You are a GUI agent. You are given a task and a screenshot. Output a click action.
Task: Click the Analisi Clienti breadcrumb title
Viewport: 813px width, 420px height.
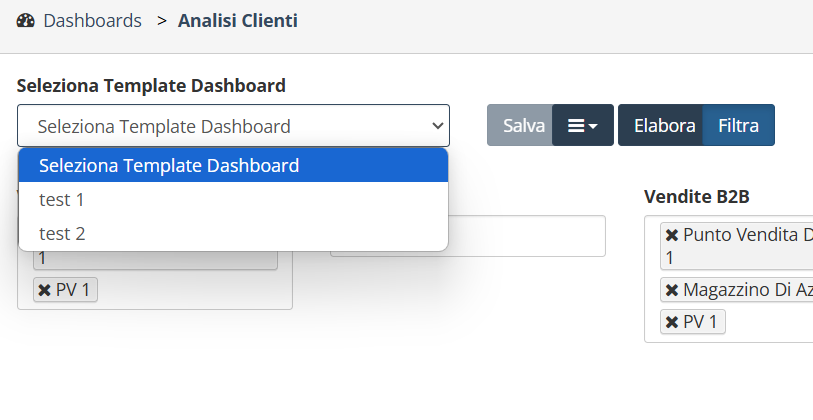point(237,21)
